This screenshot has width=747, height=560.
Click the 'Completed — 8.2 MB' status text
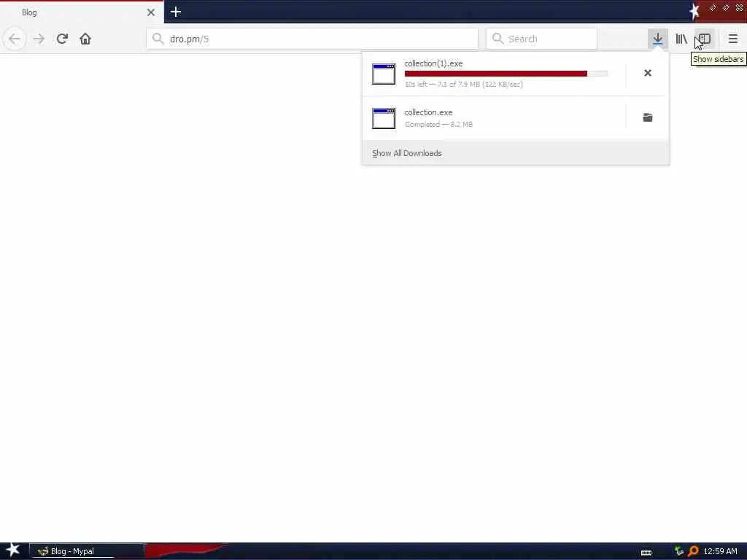click(438, 124)
